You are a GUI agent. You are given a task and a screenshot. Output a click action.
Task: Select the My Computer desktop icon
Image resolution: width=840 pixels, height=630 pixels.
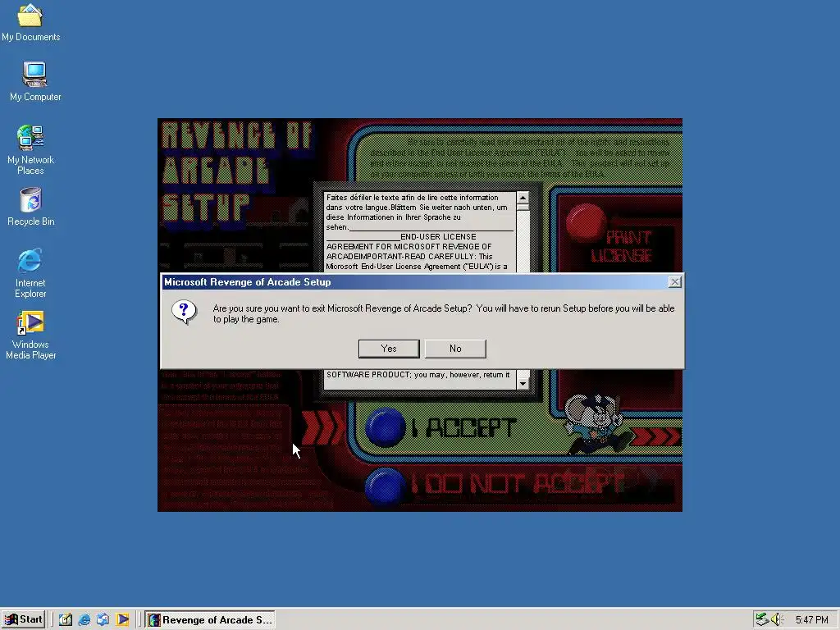(34, 81)
